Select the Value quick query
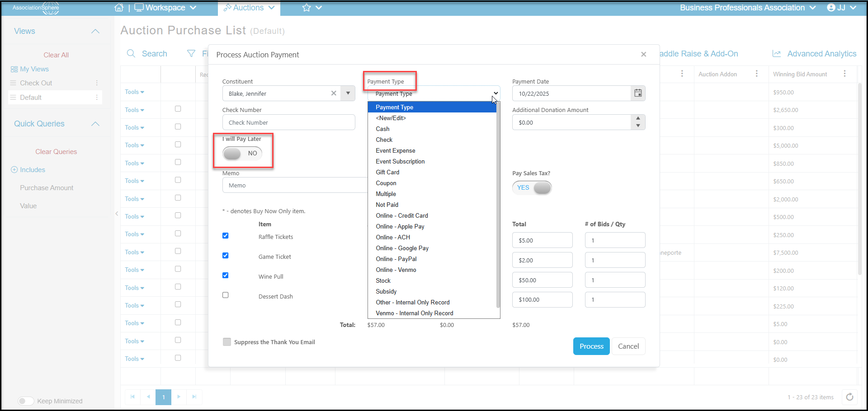This screenshot has height=411, width=868. coord(28,206)
